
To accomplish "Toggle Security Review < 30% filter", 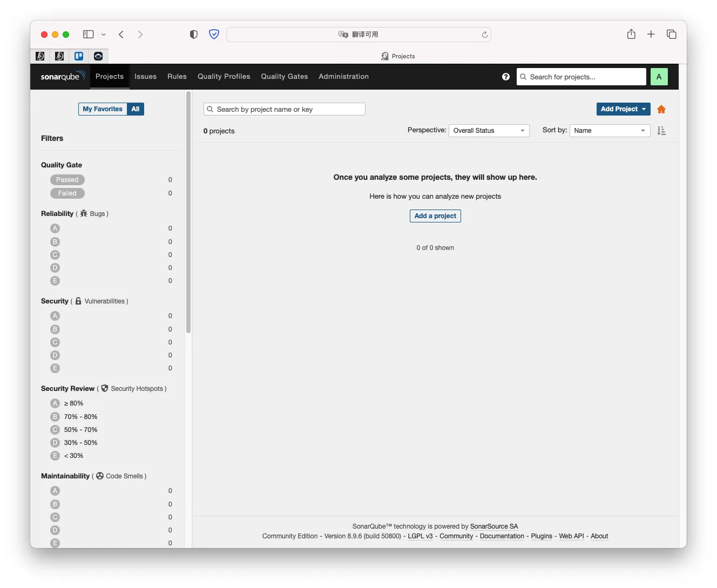I will 67,456.
